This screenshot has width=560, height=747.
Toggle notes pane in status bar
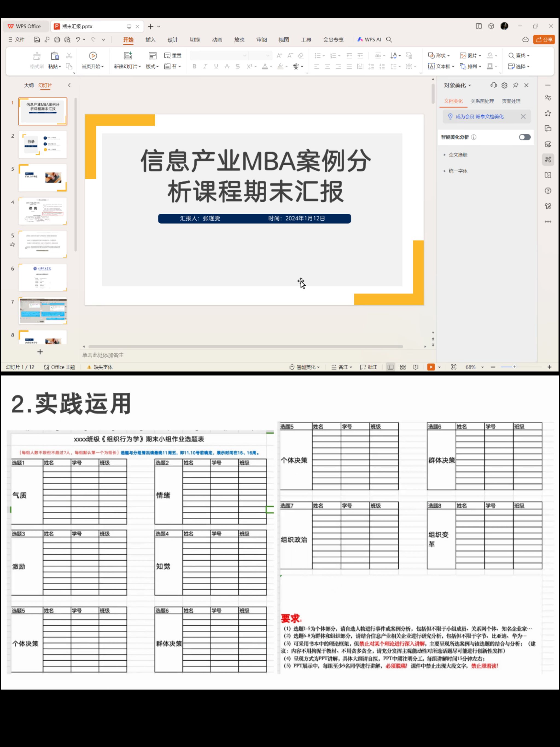(342, 367)
